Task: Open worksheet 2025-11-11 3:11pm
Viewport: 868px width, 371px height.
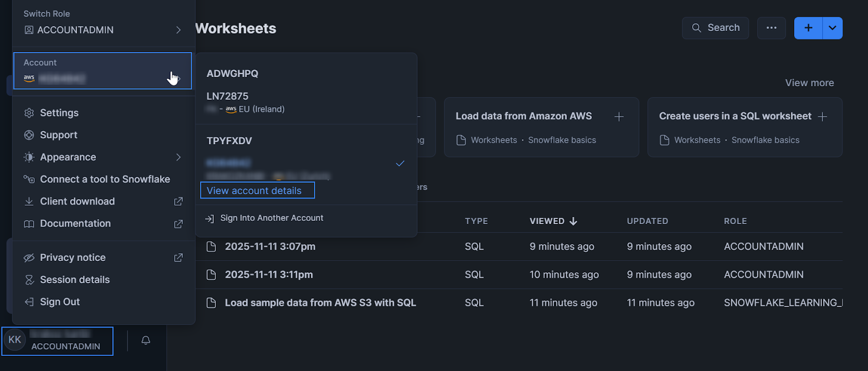Action: [x=269, y=275]
